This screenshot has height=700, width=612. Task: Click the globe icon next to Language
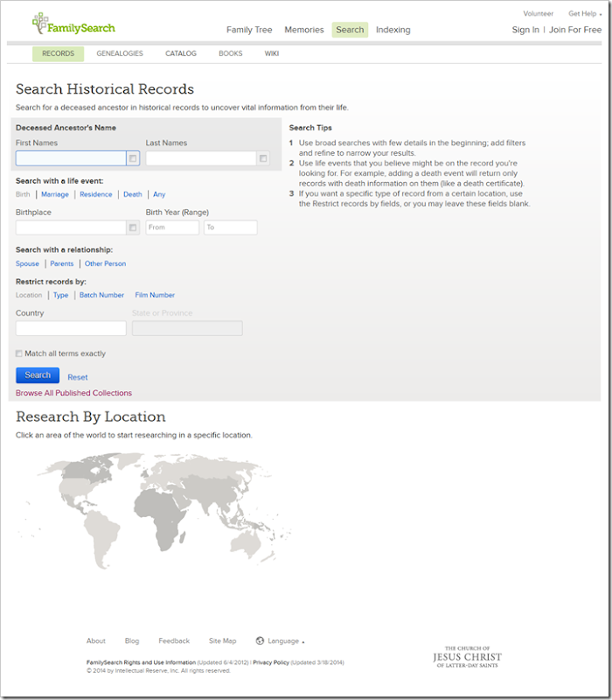point(260,640)
